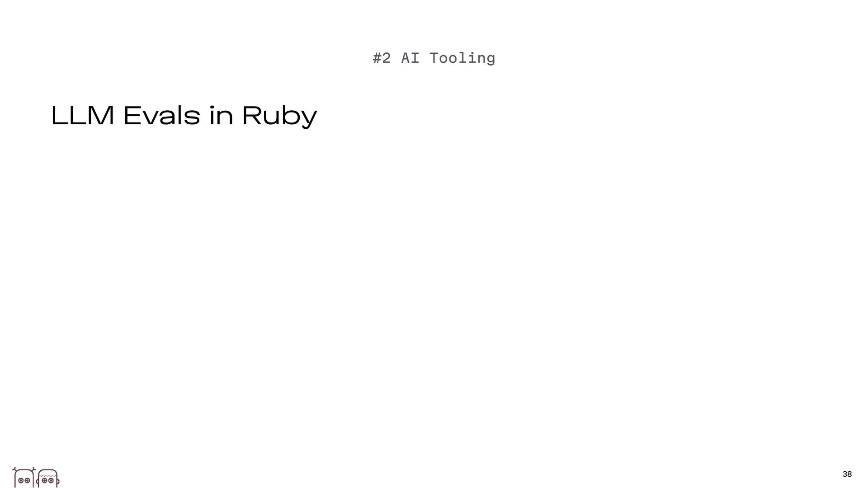Viewport: 868px width, 488px height.
Task: Click the word "in" in the title
Action: (x=221, y=116)
